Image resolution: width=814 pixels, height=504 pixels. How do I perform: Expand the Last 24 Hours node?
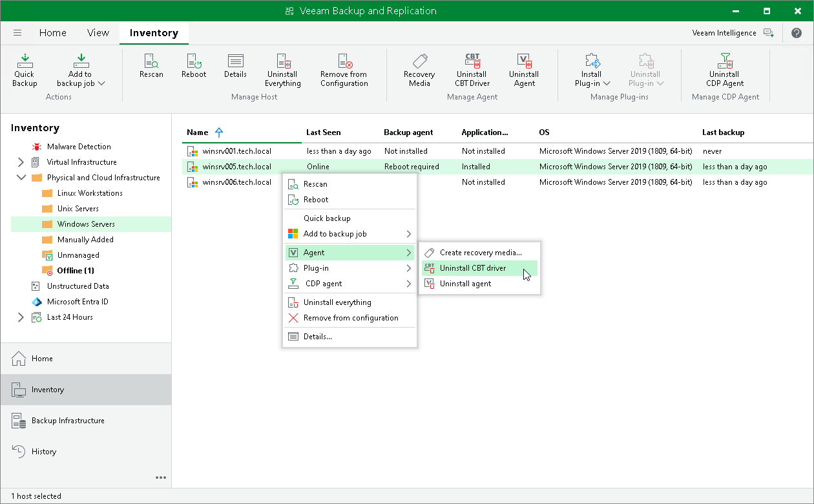coord(21,317)
